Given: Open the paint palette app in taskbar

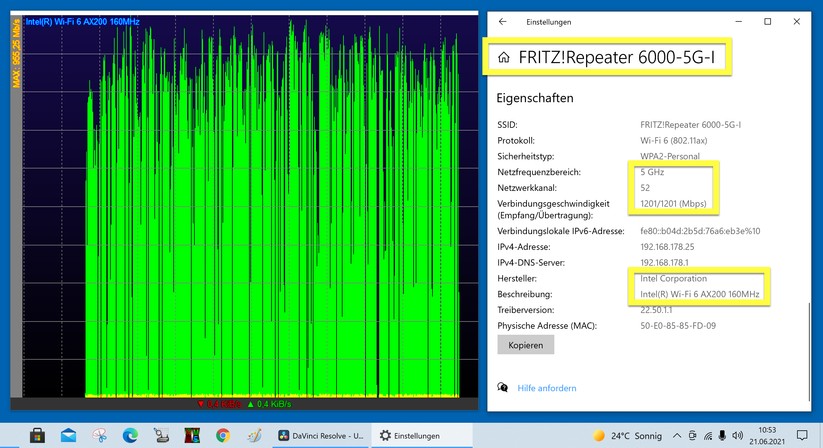Looking at the screenshot, I should pos(254,435).
